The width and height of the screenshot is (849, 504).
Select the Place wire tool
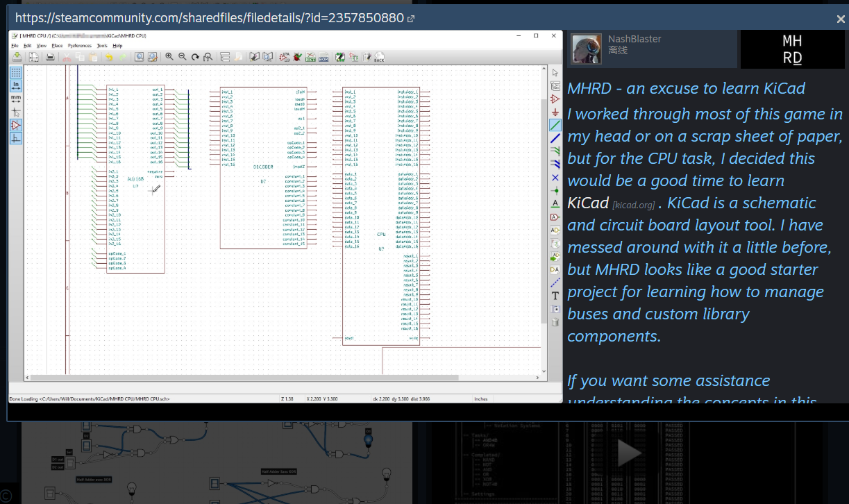pos(555,125)
